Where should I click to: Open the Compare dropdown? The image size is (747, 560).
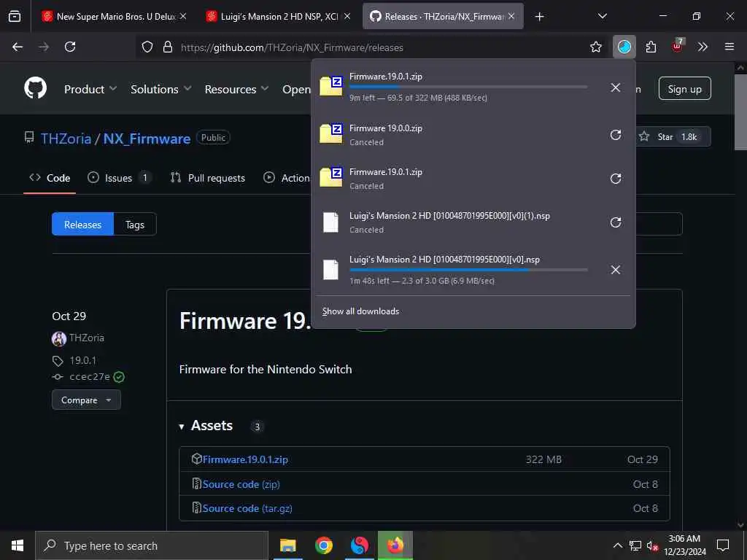point(86,400)
